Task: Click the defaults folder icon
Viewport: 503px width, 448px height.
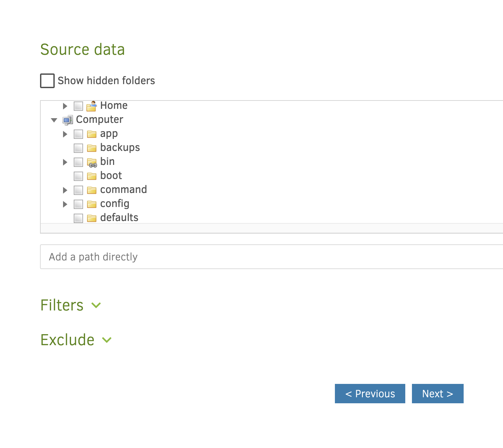Action: tap(91, 218)
